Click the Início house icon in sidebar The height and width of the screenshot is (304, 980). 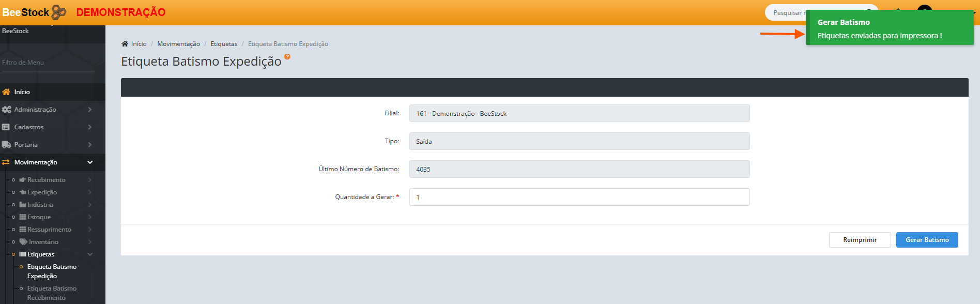tap(6, 92)
